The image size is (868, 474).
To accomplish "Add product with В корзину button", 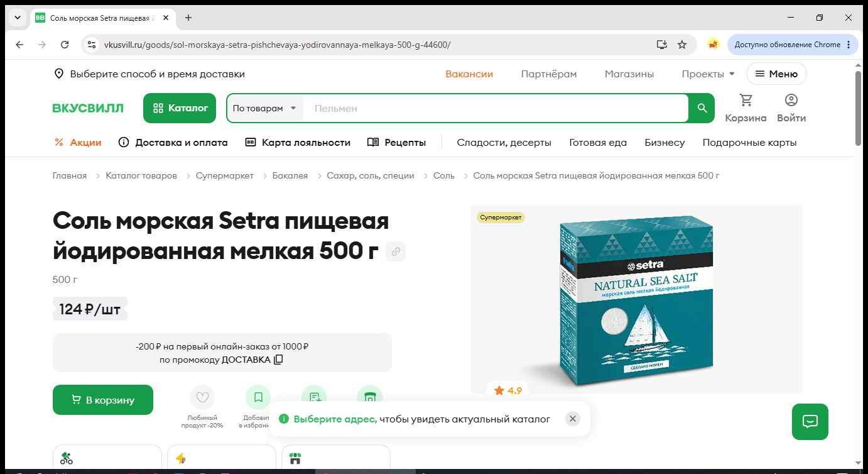I will pyautogui.click(x=103, y=400).
